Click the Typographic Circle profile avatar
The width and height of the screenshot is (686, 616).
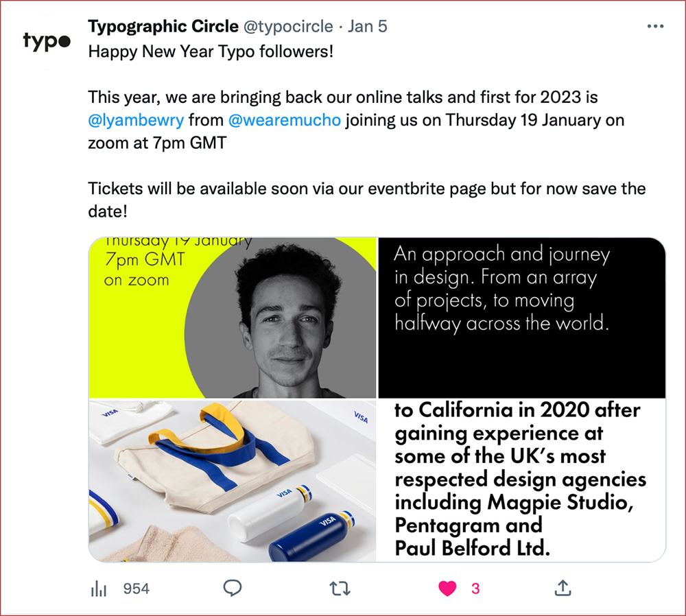[x=46, y=41]
